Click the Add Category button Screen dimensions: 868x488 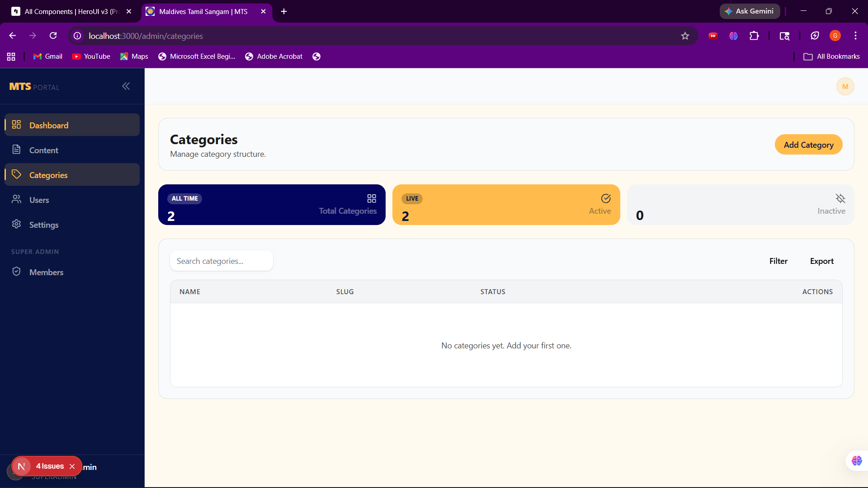pyautogui.click(x=808, y=145)
